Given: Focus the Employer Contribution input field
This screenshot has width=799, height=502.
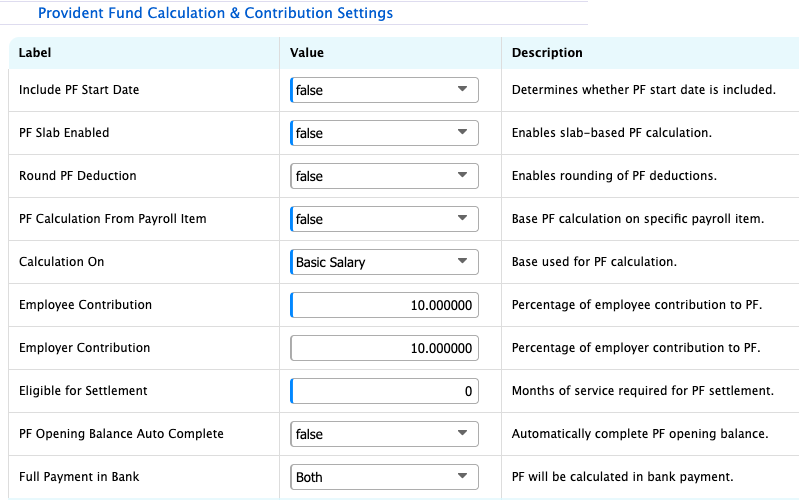Looking at the screenshot, I should tap(384, 348).
